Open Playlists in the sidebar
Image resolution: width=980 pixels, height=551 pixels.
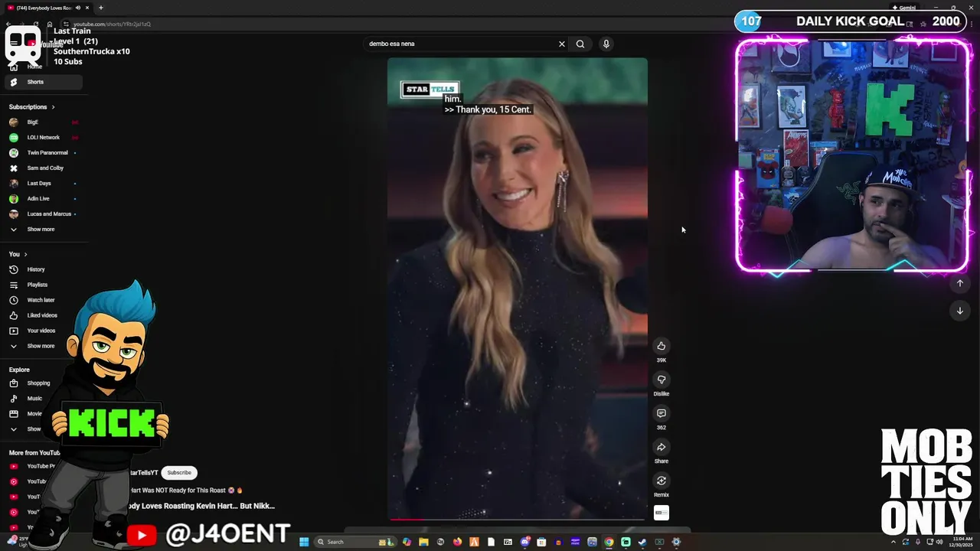point(43,285)
